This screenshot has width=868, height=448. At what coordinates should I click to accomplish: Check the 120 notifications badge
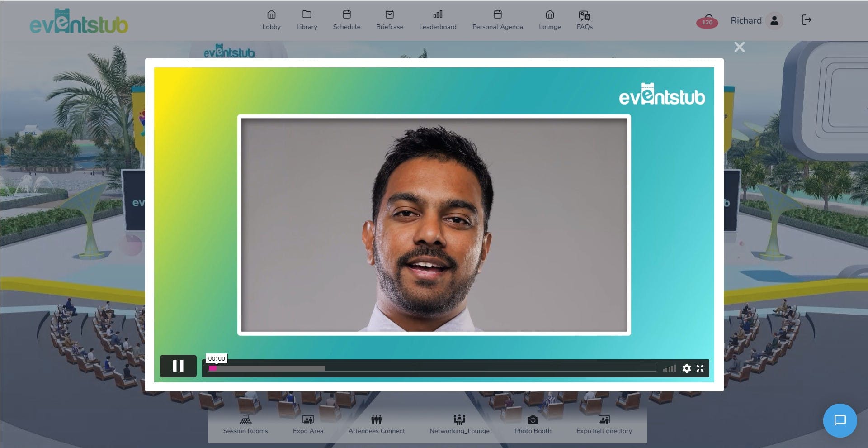click(x=707, y=21)
